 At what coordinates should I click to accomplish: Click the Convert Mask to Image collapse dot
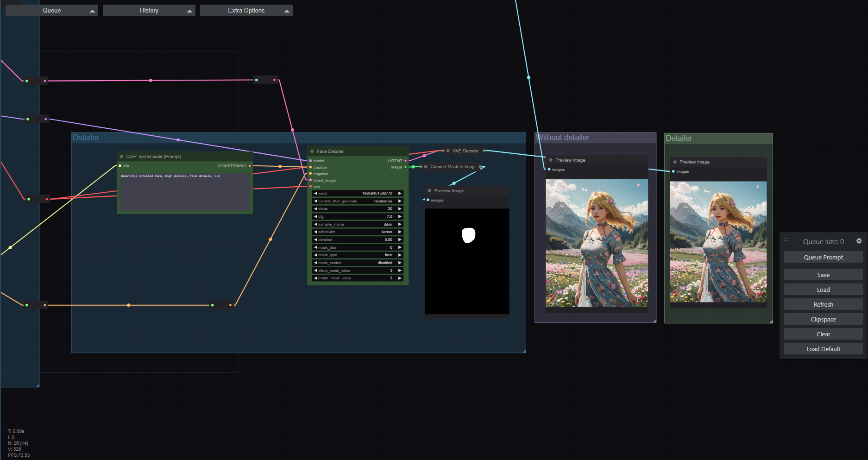click(426, 167)
